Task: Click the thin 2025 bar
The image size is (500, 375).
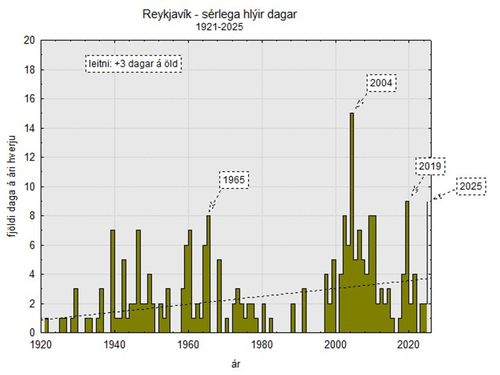Action: pos(427,267)
